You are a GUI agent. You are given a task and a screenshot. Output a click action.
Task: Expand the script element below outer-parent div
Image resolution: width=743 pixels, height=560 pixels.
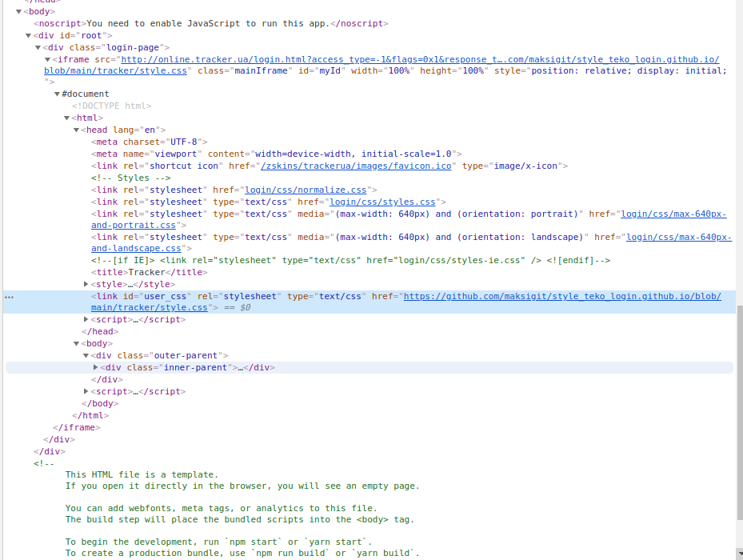pos(86,392)
